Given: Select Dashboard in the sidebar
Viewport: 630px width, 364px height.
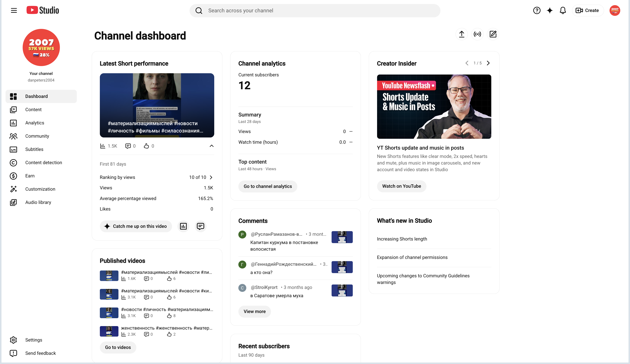Looking at the screenshot, I should point(41,96).
